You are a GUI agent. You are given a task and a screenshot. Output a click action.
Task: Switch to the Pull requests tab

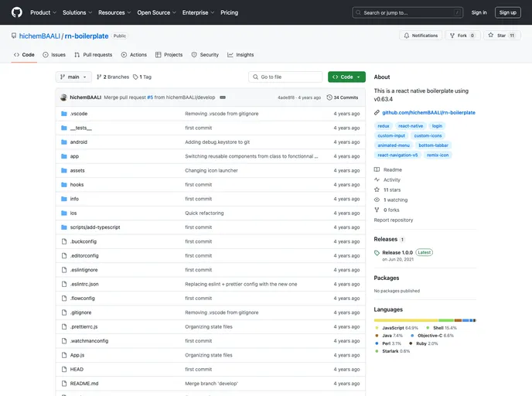(94, 55)
